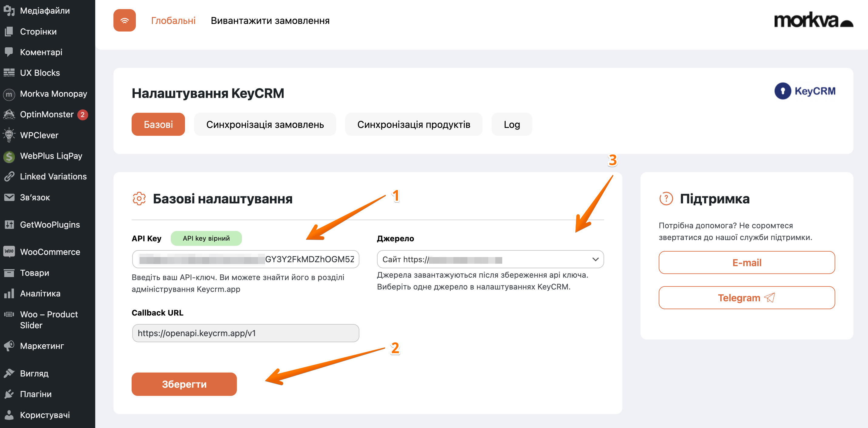Image resolution: width=868 pixels, height=428 pixels.
Task: Open Вивантажити замовлення menu item
Action: point(270,21)
